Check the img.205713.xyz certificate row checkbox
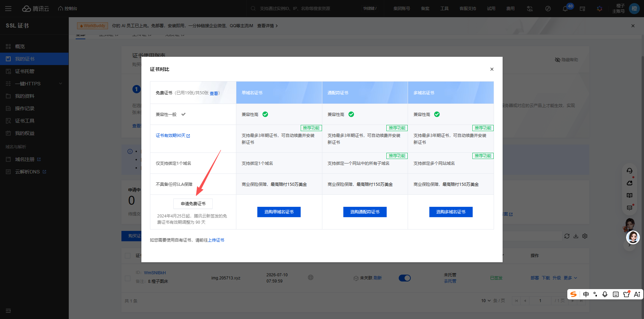Image resolution: width=644 pixels, height=319 pixels. 128,278
